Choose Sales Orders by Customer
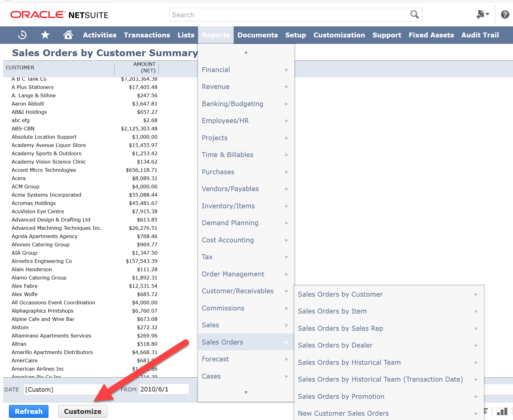Viewport: 513px width, 420px height. click(389, 294)
